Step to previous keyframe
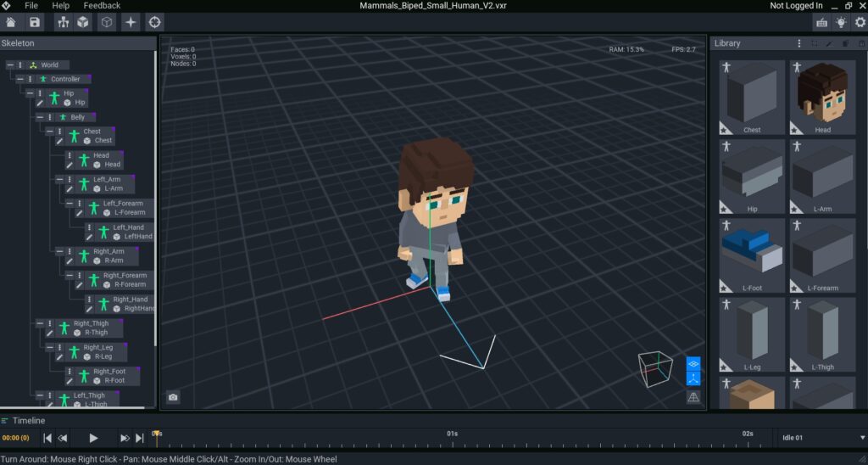The width and height of the screenshot is (868, 465). coord(63,439)
